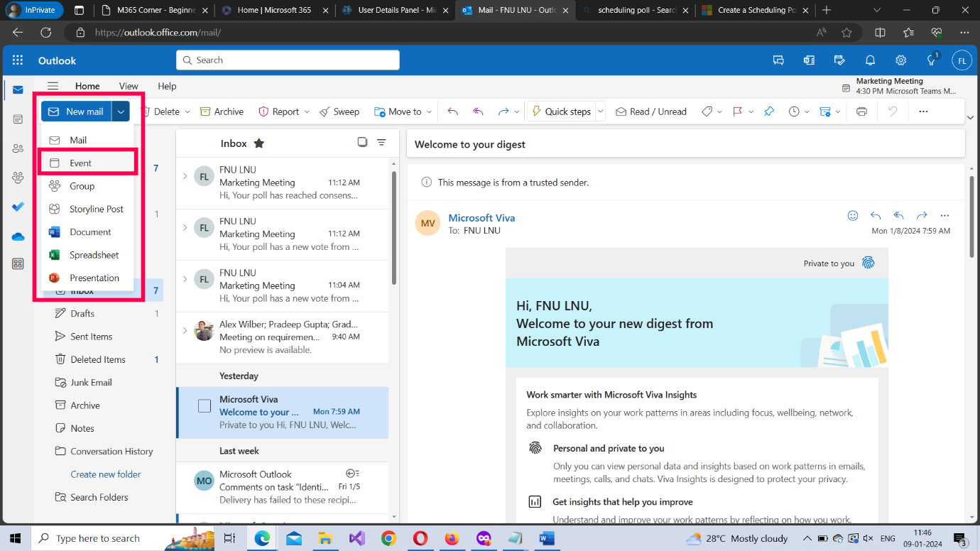Choose Presentation in the New mail menu
The image size is (980, 551).
(87, 278)
